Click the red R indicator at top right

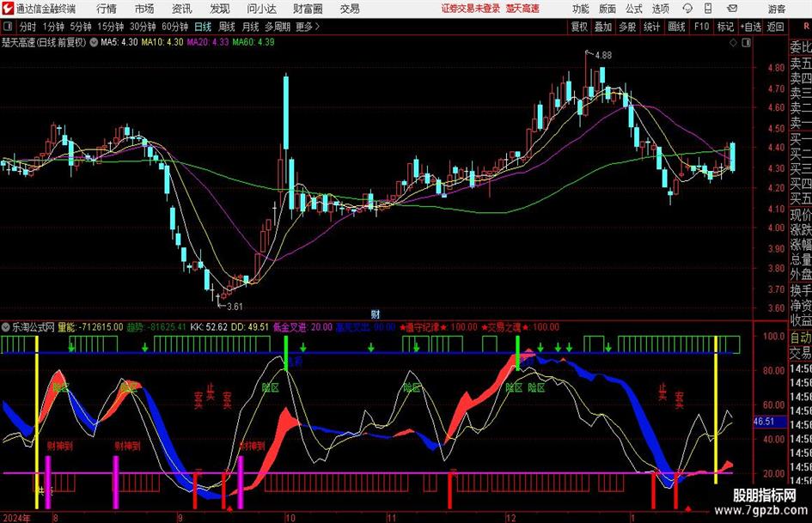click(x=807, y=27)
